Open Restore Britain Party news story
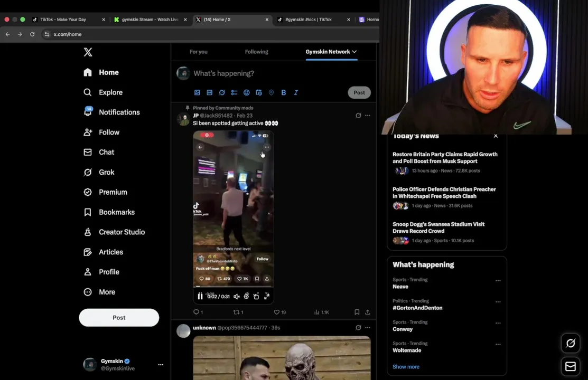Screen dimensions: 588x380 (445, 158)
